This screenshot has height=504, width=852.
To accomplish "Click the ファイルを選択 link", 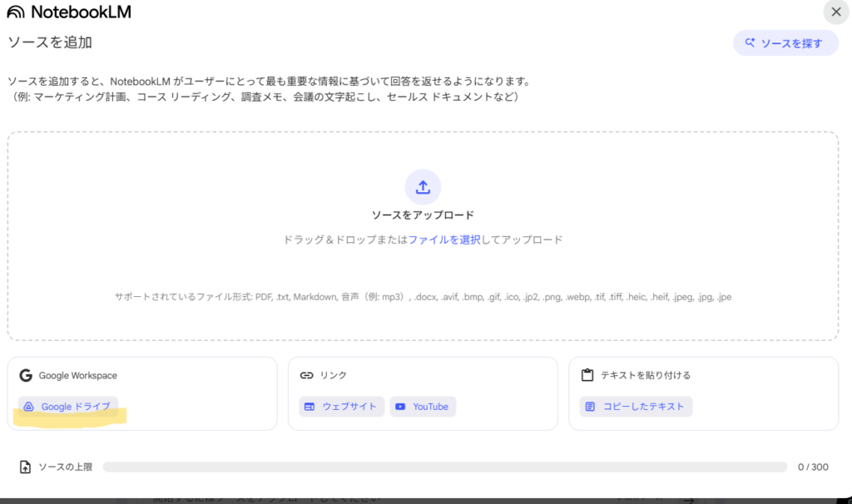I will 444,240.
